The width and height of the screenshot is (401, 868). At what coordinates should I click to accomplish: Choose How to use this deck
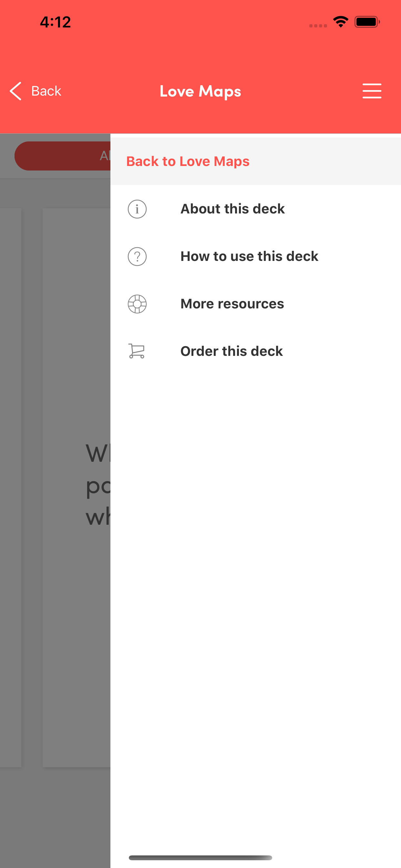(249, 256)
